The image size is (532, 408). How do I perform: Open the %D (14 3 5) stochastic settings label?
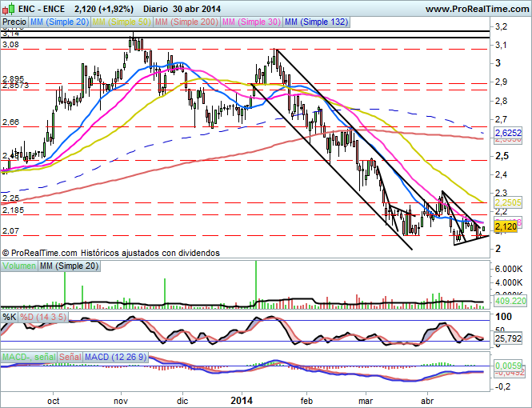tap(43, 317)
